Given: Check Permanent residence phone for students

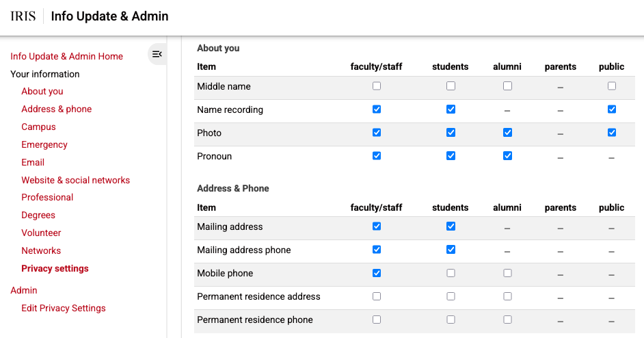Looking at the screenshot, I should click(x=451, y=320).
